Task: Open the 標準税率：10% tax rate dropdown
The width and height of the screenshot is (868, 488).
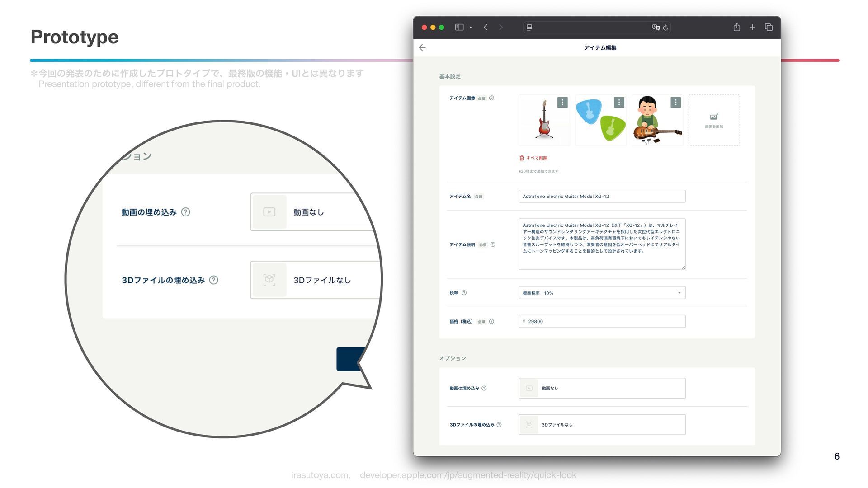Action: 602,293
